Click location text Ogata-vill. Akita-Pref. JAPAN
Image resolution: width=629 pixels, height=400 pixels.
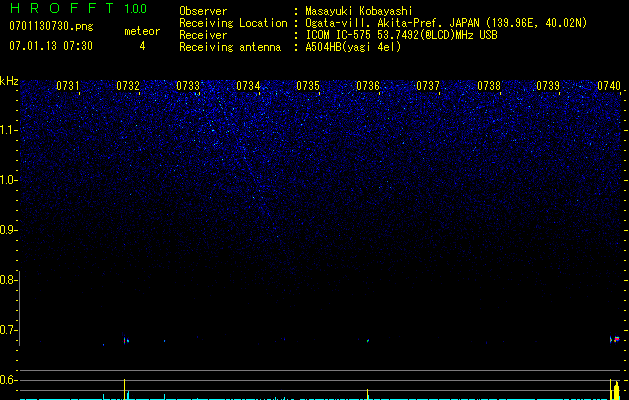392,23
